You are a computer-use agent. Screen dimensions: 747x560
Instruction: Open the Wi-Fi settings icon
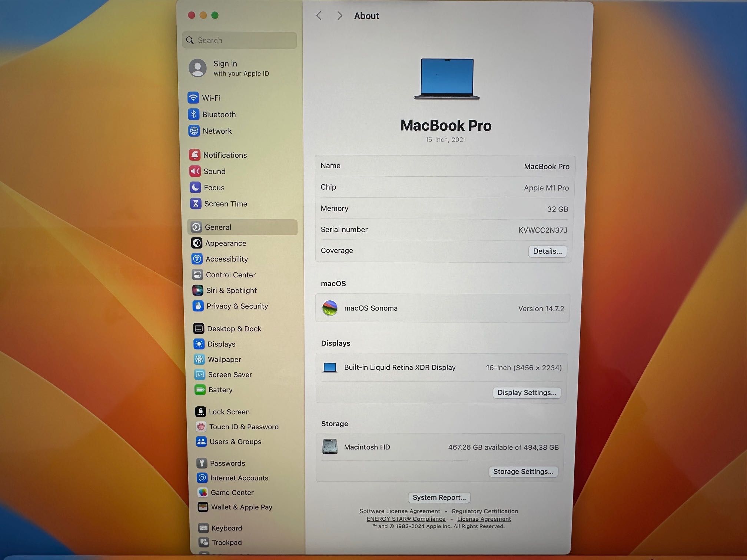pos(193,98)
